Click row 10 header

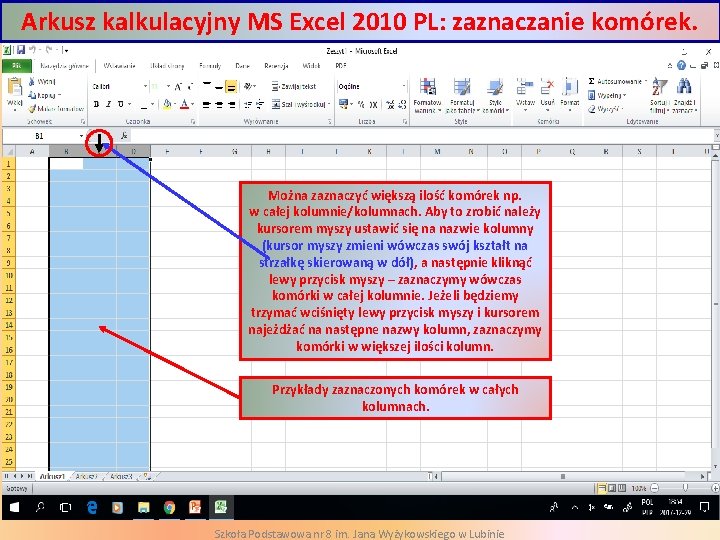pyautogui.click(x=9, y=275)
